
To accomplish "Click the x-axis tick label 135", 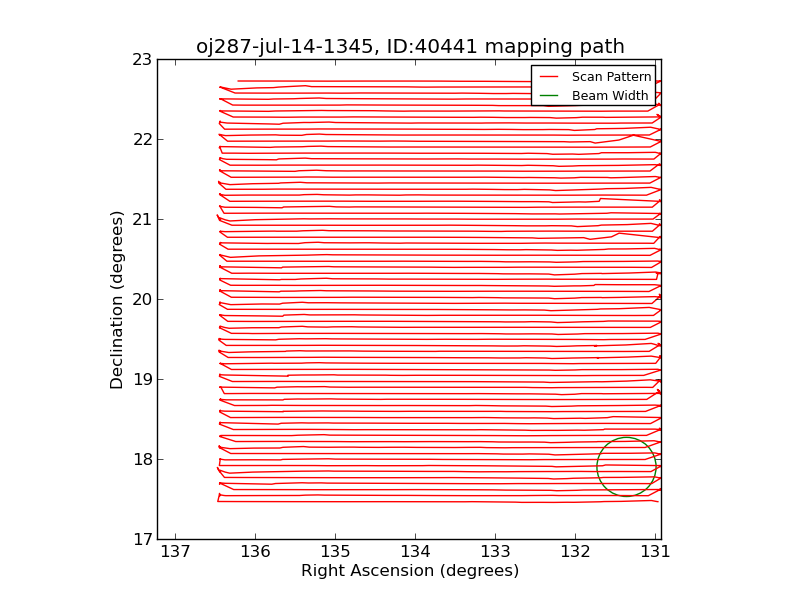I will (x=335, y=552).
